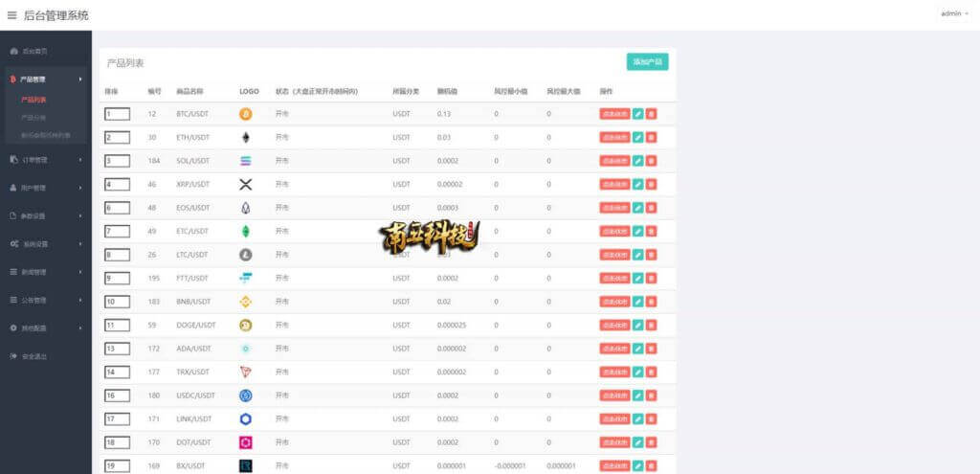Viewport: 980px width, 474px height.
Task: Edit the ETC/USDT product entry
Action: [637, 232]
